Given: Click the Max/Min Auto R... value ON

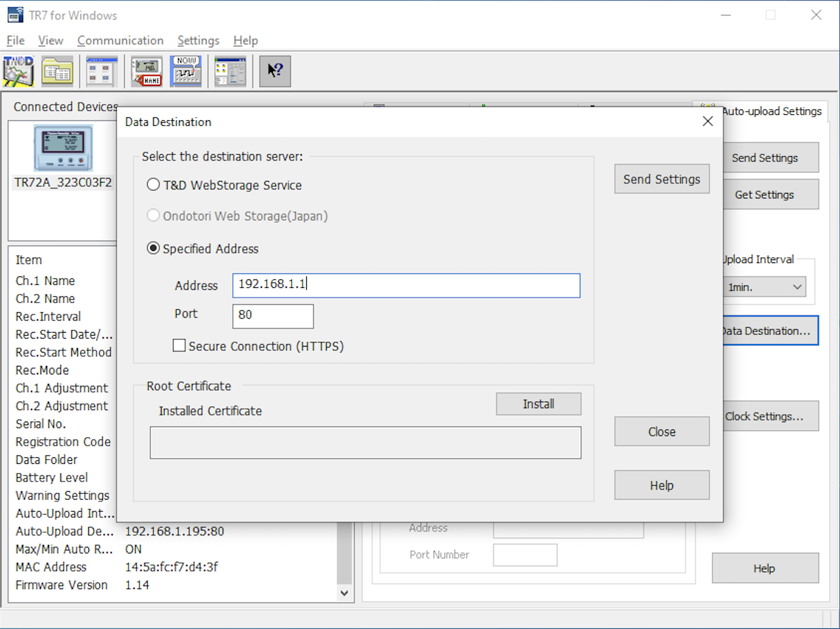Looking at the screenshot, I should (x=133, y=549).
